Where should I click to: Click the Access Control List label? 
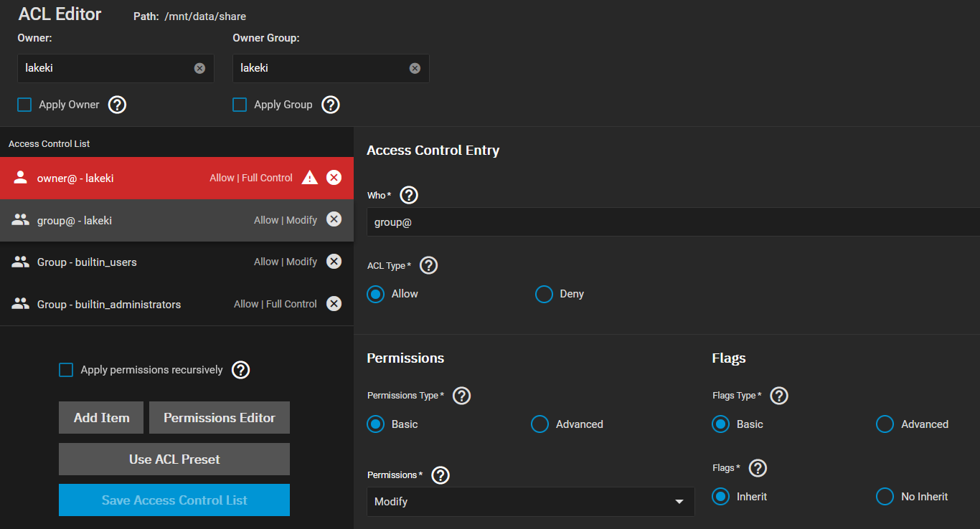49,143
